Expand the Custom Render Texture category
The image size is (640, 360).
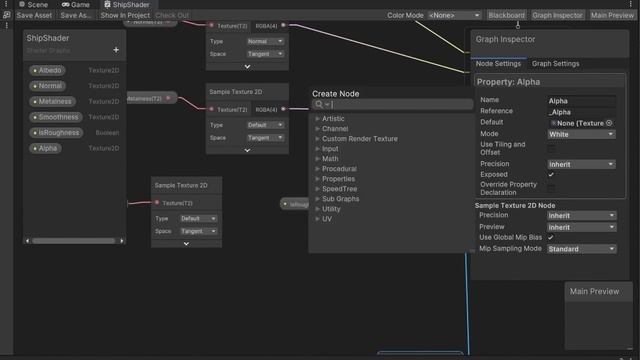tap(317, 139)
